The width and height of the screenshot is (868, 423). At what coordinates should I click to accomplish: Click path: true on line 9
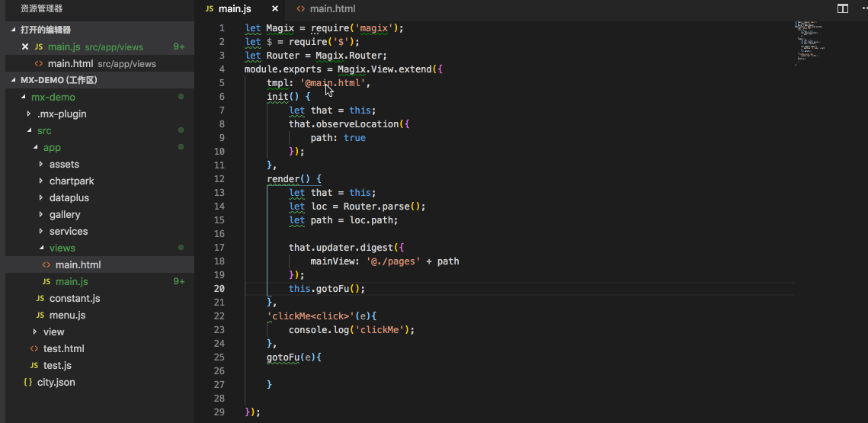click(338, 138)
